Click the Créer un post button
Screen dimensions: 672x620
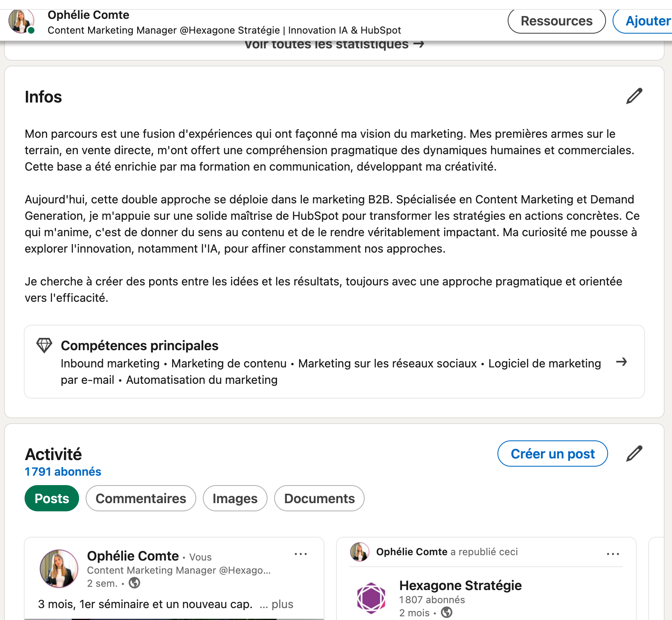pos(552,454)
